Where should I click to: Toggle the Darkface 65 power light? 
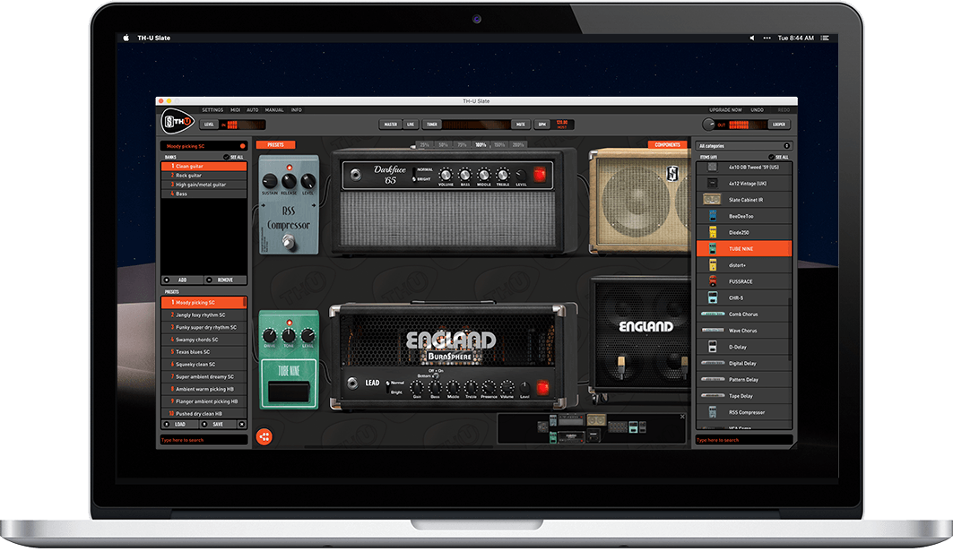click(x=539, y=175)
